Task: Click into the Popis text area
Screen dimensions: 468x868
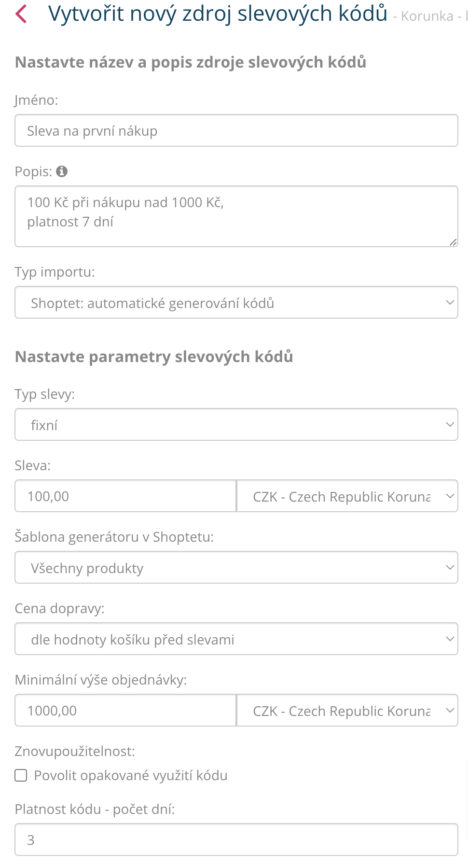Action: pyautogui.click(x=236, y=216)
